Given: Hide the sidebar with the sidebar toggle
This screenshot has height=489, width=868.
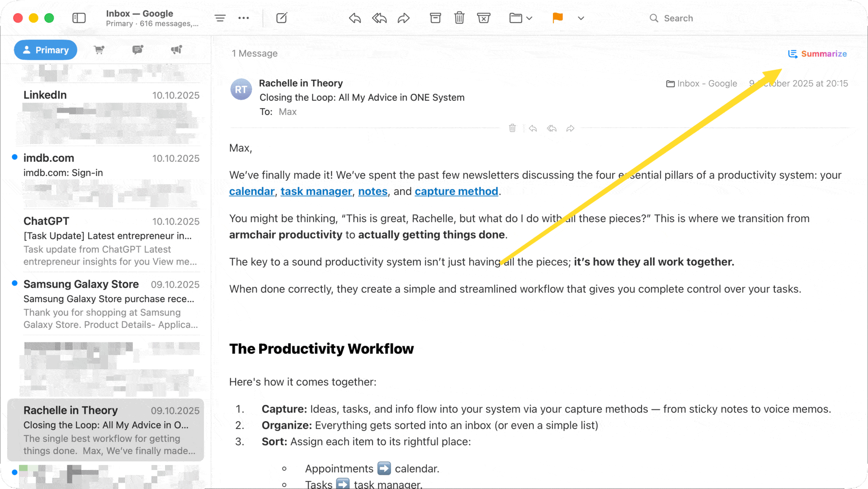Looking at the screenshot, I should point(80,18).
